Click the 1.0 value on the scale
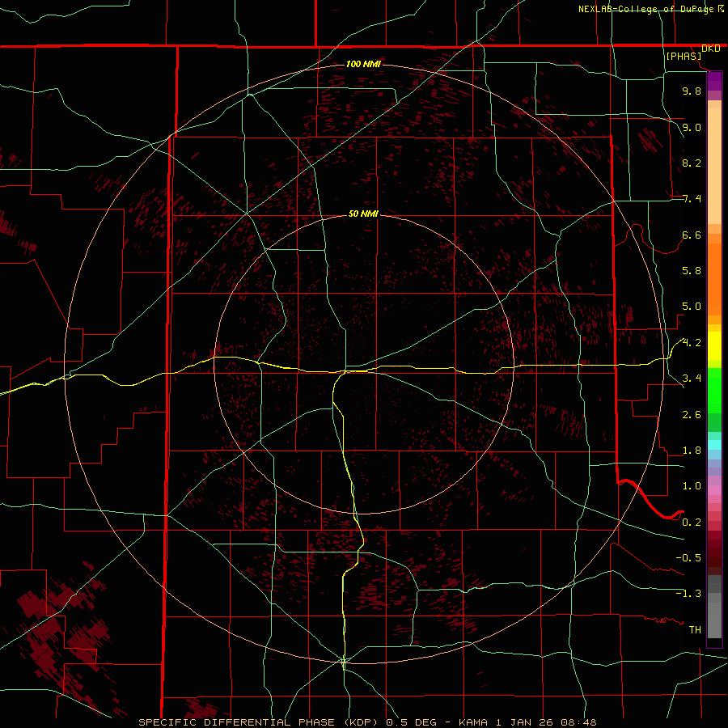The height and width of the screenshot is (728, 728). (692, 486)
